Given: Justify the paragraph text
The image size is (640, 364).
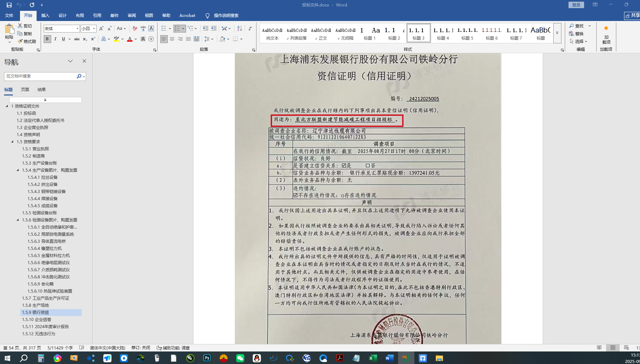Looking at the screenshot, I should [x=188, y=39].
